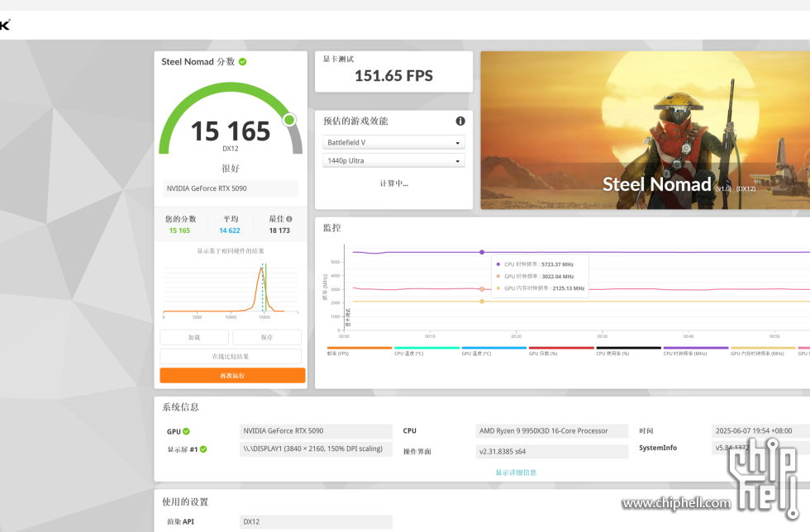Click 在线比较结果 to compare results online
This screenshot has height=532, width=810.
point(231,356)
